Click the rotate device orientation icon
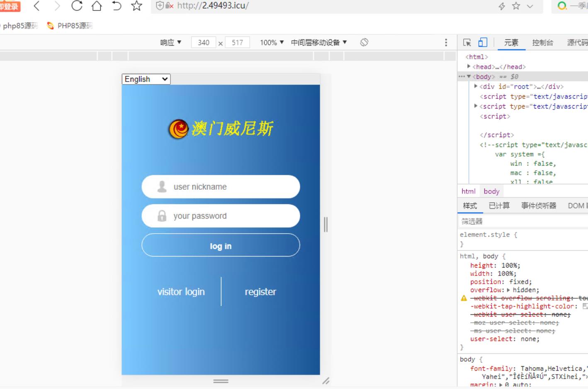This screenshot has height=389, width=588. 364,42
